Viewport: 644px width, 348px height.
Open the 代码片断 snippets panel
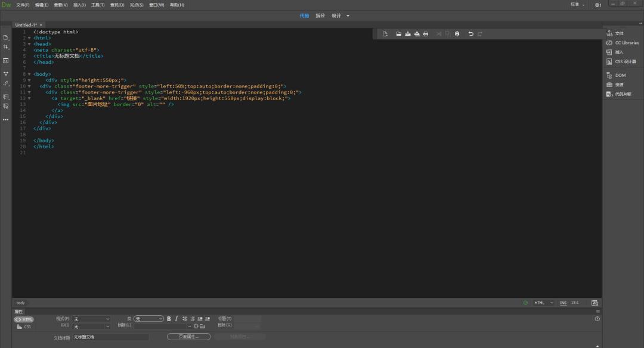click(x=623, y=94)
